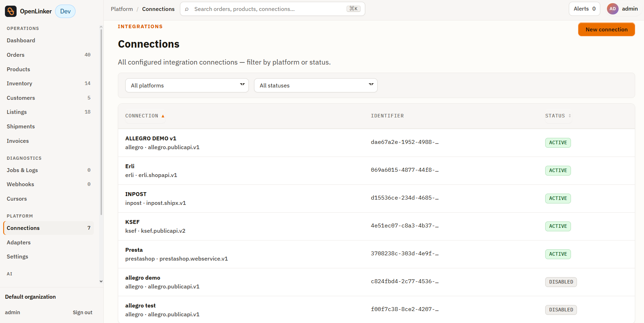Image resolution: width=644 pixels, height=323 pixels.
Task: Open Adapters page
Action: point(49,243)
